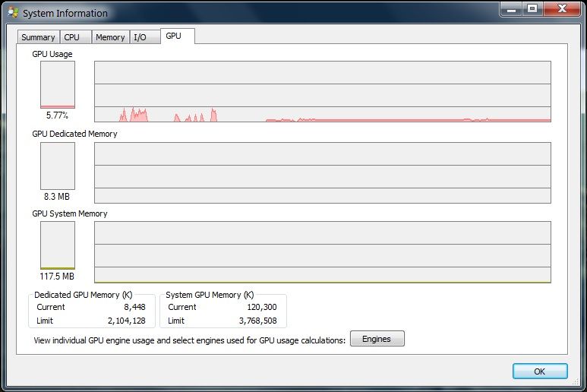Viewport: 587px width, 392px height.
Task: Click the Engines button
Action: (377, 339)
